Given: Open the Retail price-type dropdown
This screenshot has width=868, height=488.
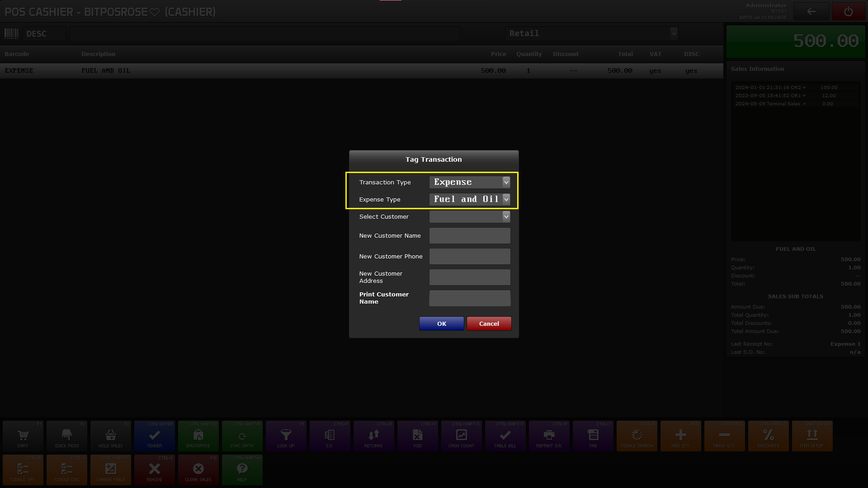Looking at the screenshot, I should pyautogui.click(x=674, y=33).
